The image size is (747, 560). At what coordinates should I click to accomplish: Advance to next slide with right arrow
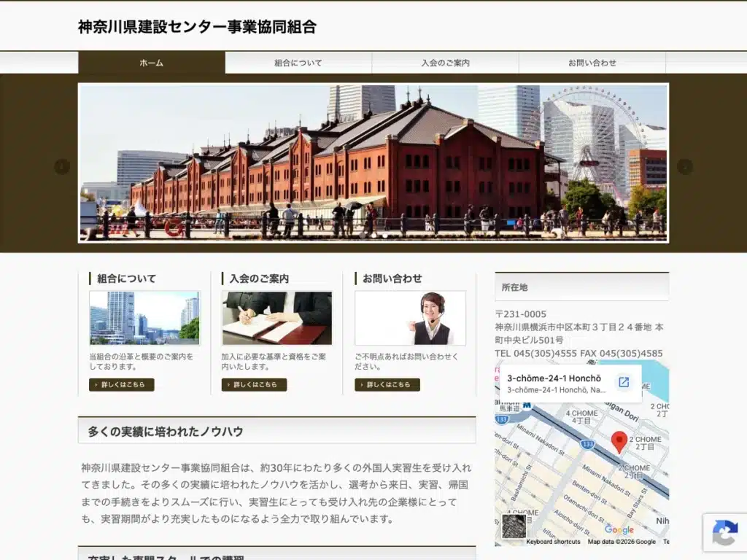pos(684,167)
